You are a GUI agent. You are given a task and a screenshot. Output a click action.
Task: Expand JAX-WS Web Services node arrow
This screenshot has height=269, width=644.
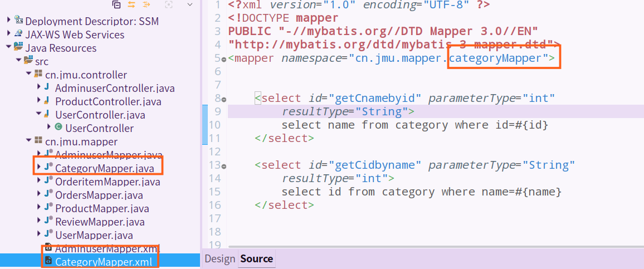coord(8,33)
